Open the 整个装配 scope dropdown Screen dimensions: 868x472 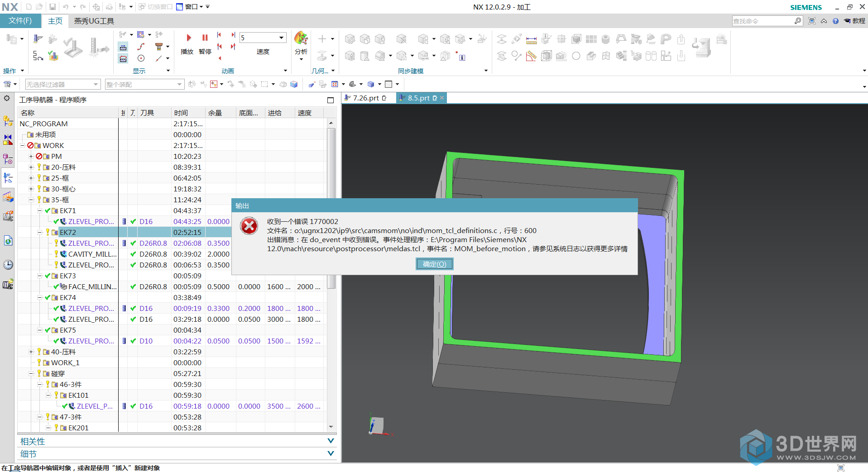point(144,84)
